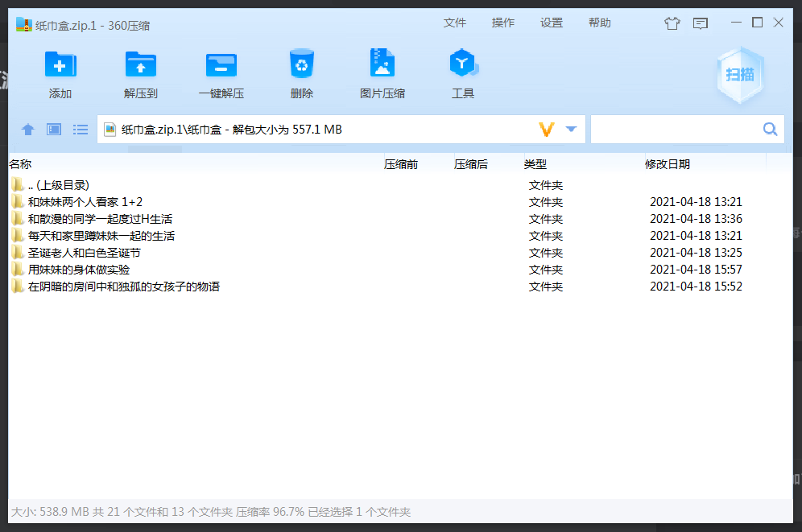Click the Delete (删除) recycle icon

(302, 64)
